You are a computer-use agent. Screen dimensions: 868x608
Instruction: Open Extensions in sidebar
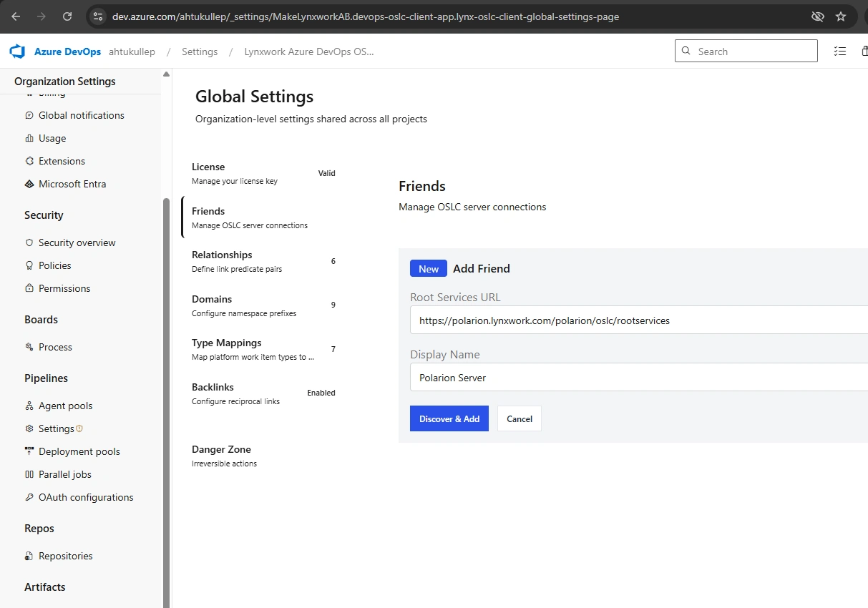tap(62, 161)
